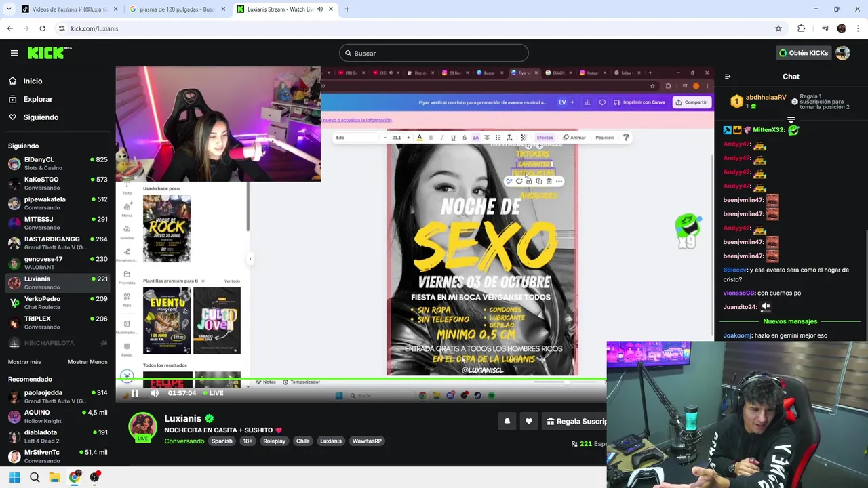Select the Roleplay tag

coord(275,441)
